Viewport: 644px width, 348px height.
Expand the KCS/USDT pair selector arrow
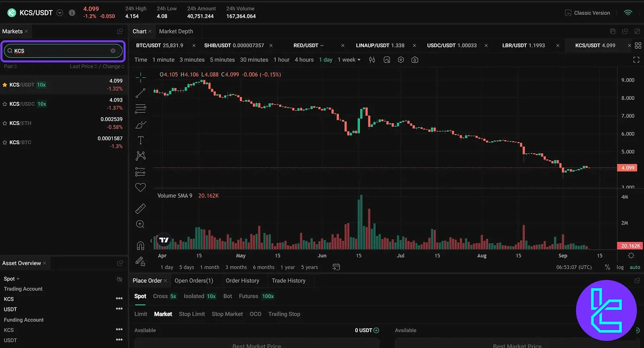pyautogui.click(x=60, y=13)
